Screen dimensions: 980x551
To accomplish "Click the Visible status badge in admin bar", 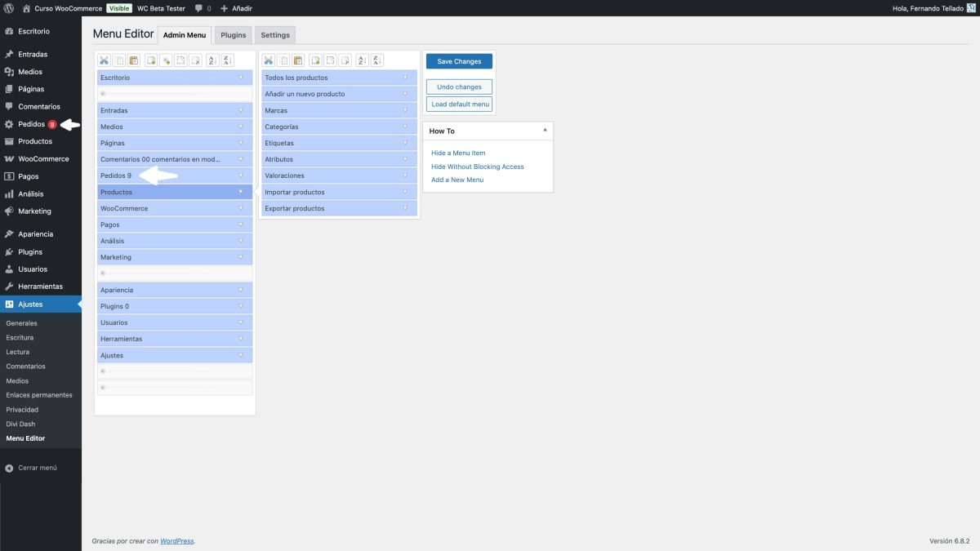I will 119,8.
